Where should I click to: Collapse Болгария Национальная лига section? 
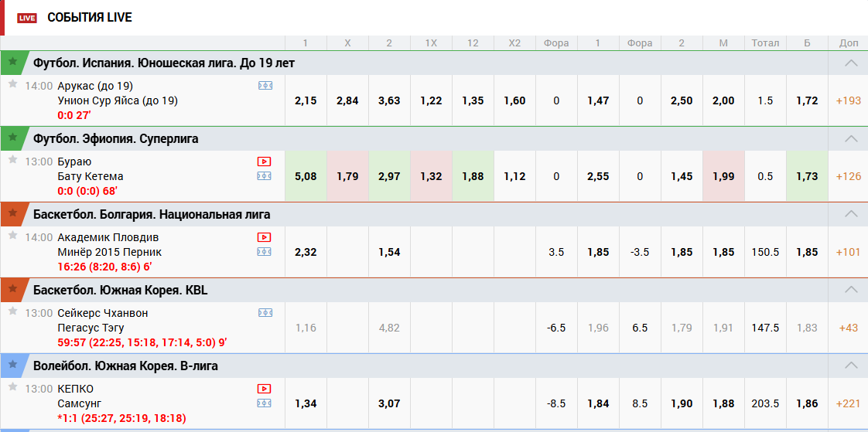pyautogui.click(x=851, y=215)
